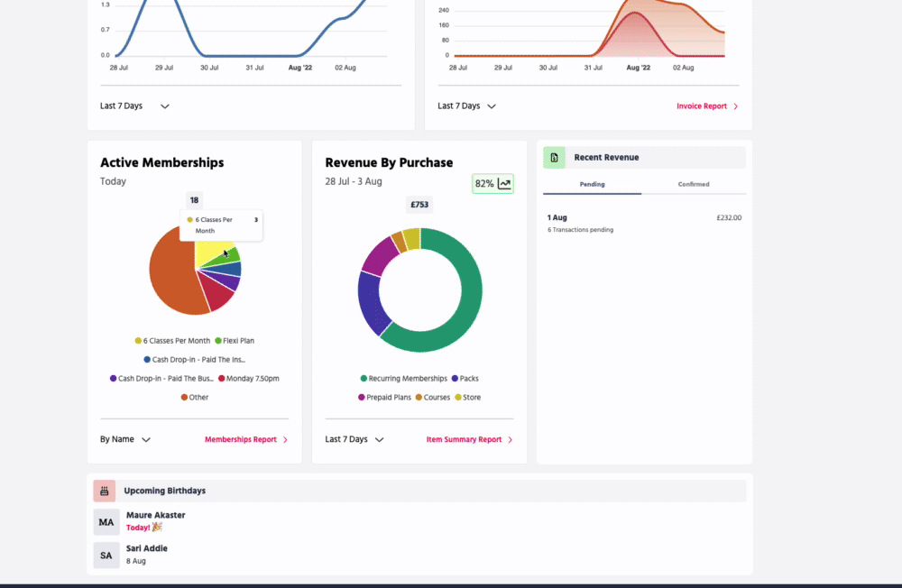This screenshot has width=902, height=588.
Task: Select the Pending revenue tab
Action: tap(592, 184)
